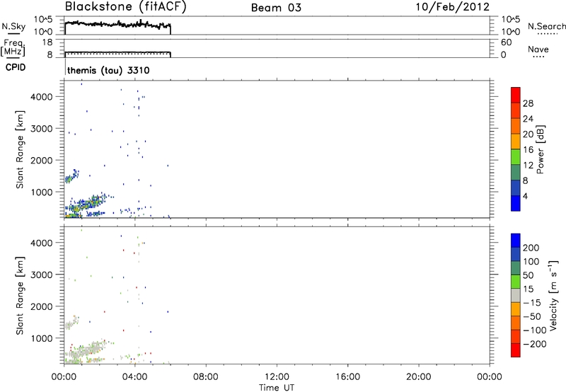566x392 pixels.
Task: Click the power echo cluster near 1400 km range
Action: tap(72, 176)
